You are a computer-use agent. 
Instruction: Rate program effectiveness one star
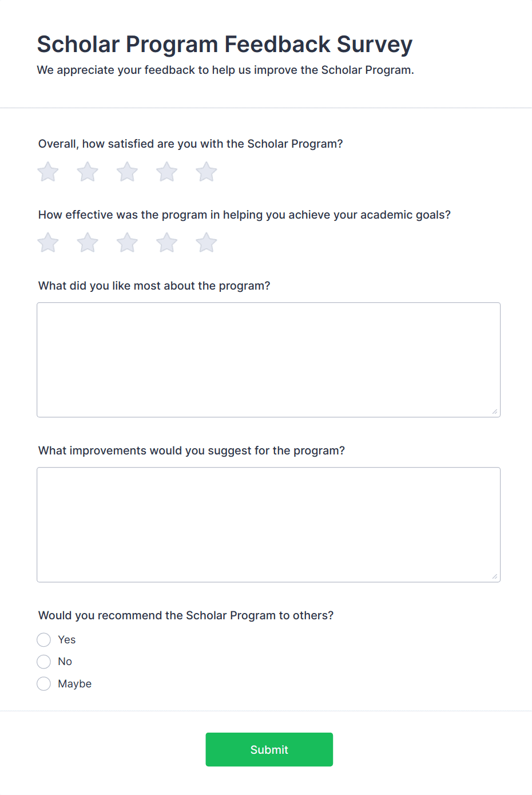(48, 243)
